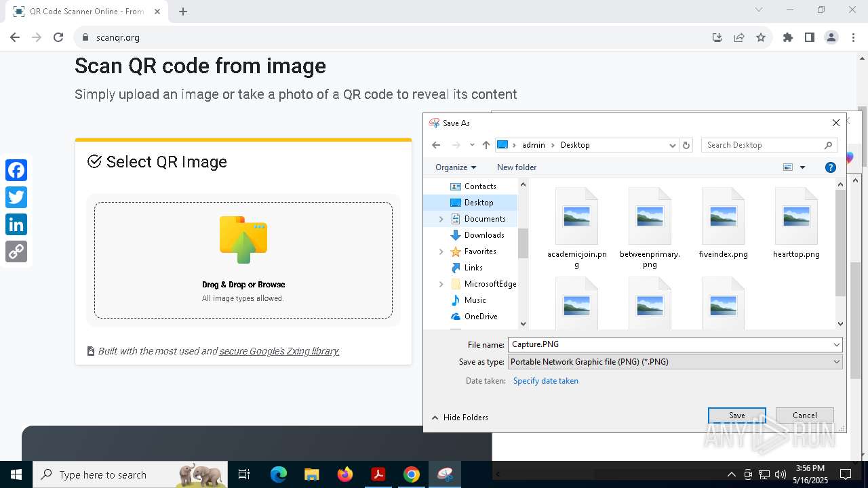Open Adobe Acrobat from taskbar
868x488 pixels.
click(378, 474)
